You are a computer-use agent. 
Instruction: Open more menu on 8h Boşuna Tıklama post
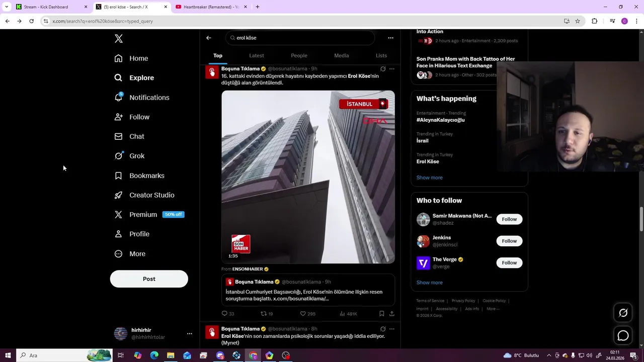[x=392, y=329]
